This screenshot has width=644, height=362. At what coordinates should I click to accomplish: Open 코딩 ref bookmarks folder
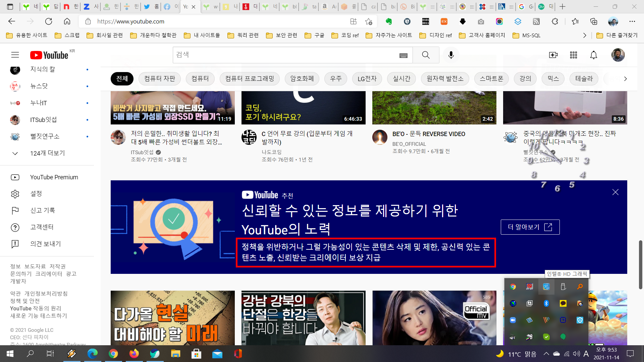[x=345, y=35]
